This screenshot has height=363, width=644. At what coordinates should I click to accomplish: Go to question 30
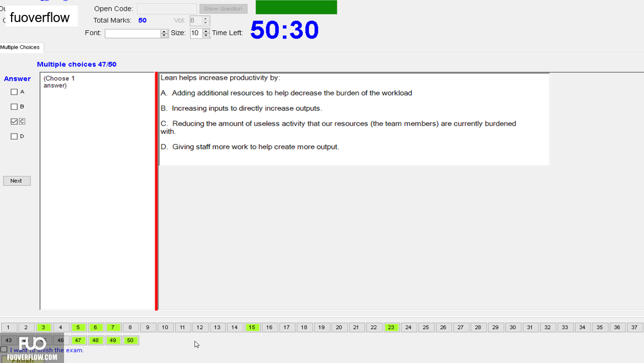pyautogui.click(x=513, y=327)
